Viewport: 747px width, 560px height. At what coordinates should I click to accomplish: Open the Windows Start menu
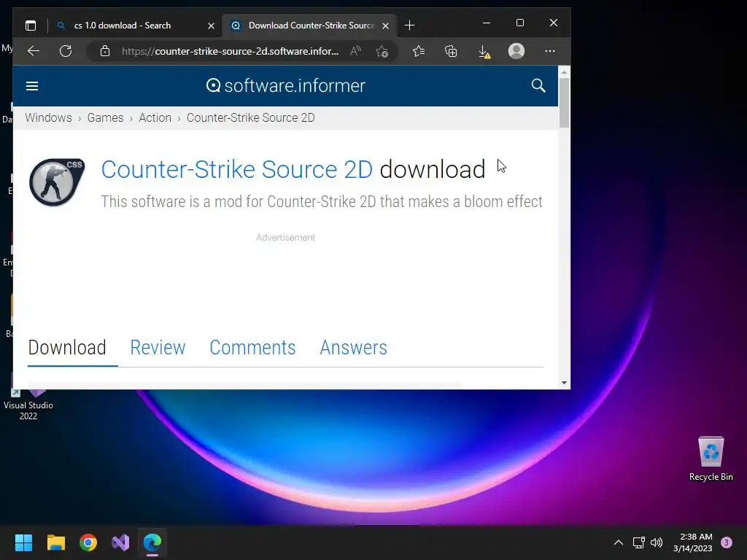click(x=23, y=542)
